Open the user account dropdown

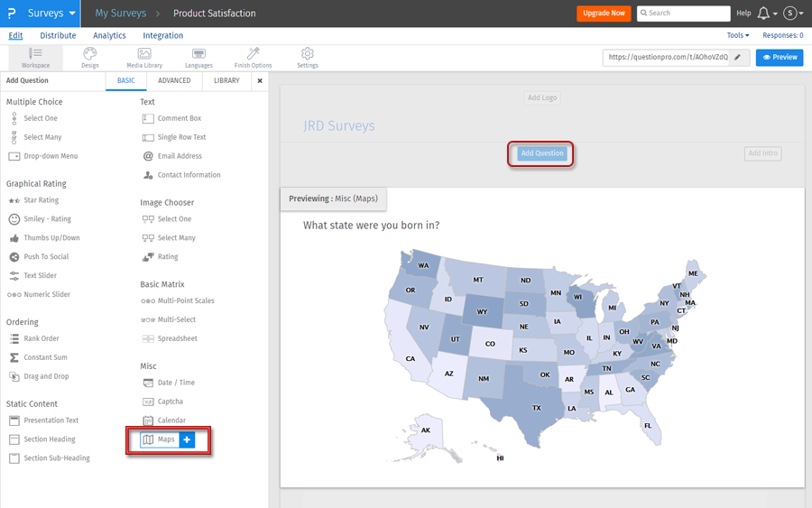pos(793,14)
